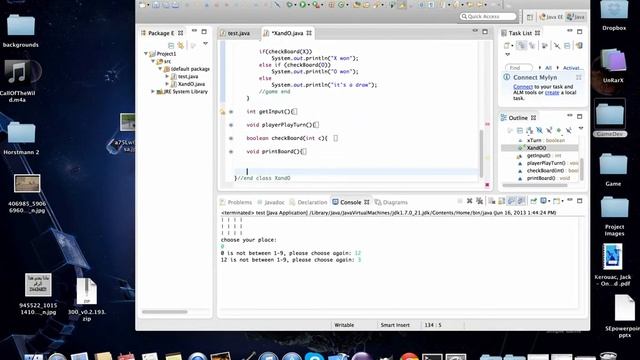Open Outline view menu arrow
640x360 pixels.
[x=581, y=128]
